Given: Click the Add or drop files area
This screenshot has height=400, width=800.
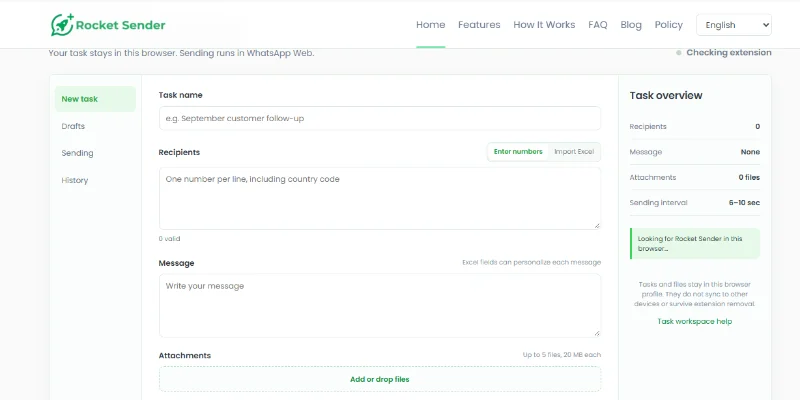Looking at the screenshot, I should pos(380,379).
